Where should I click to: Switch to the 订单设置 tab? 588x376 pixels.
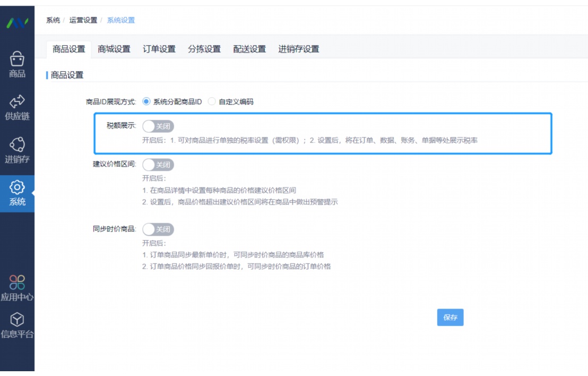click(159, 49)
